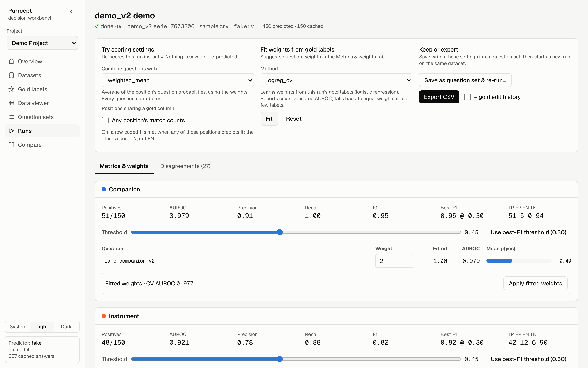This screenshot has height=368, width=588.
Task: Check the + gold edit history box
Action: [x=468, y=97]
